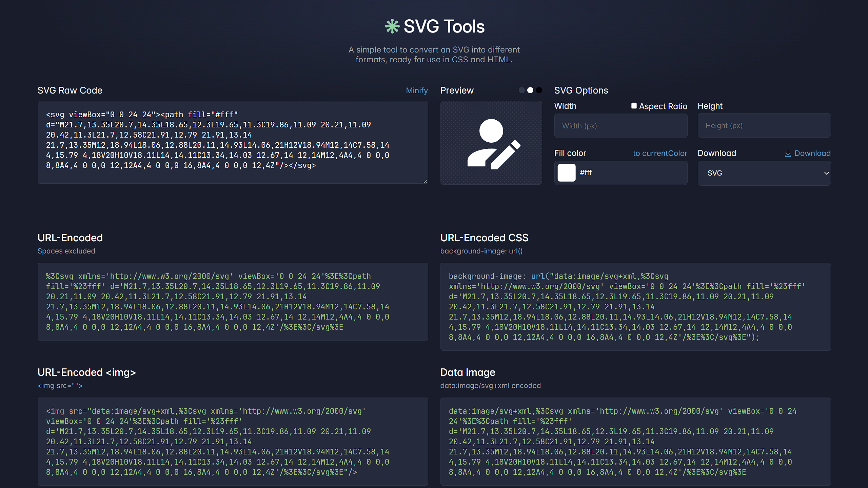Click the #fff fill color text field
Image resolution: width=868 pixels, height=488 pixels.
[x=631, y=173]
